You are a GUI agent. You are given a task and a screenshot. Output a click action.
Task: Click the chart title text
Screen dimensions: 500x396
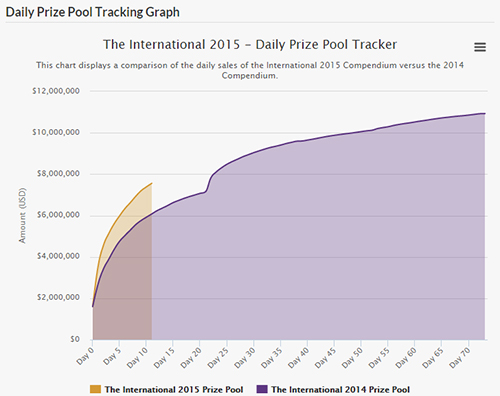(250, 44)
